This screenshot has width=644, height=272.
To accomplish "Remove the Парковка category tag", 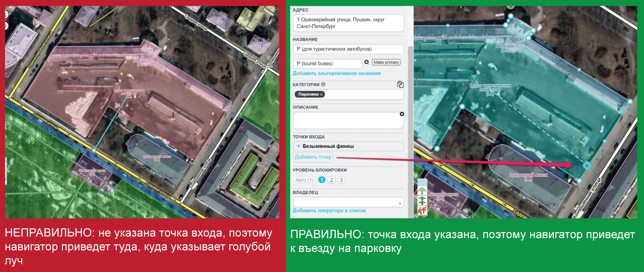I will pyautogui.click(x=322, y=94).
